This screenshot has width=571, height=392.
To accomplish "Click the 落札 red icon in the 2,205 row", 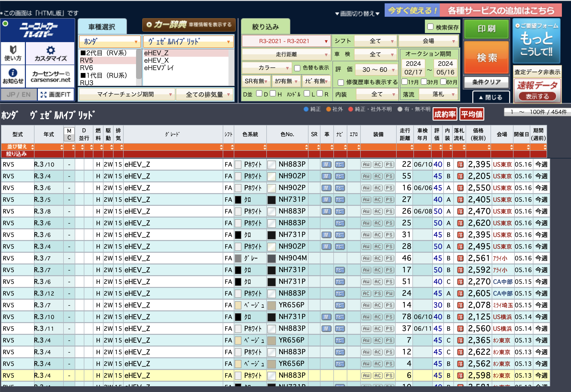I will (x=460, y=176).
